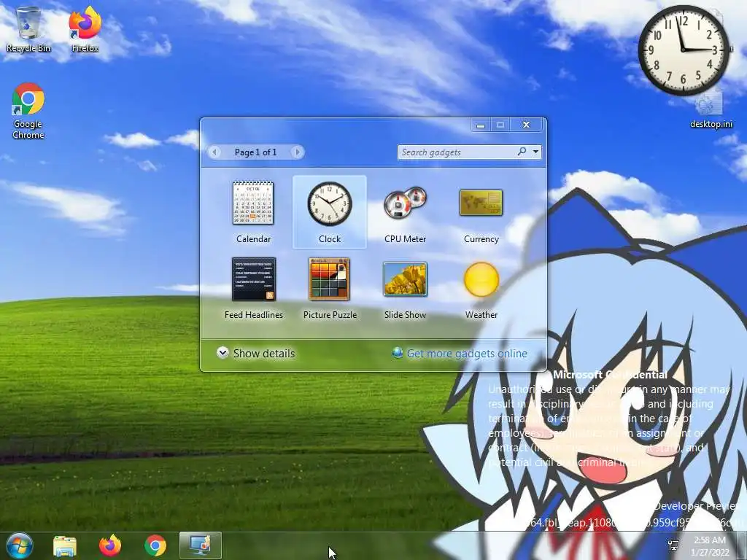Select the Firefox desktop shortcut
The width and height of the screenshot is (747, 560).
85,29
